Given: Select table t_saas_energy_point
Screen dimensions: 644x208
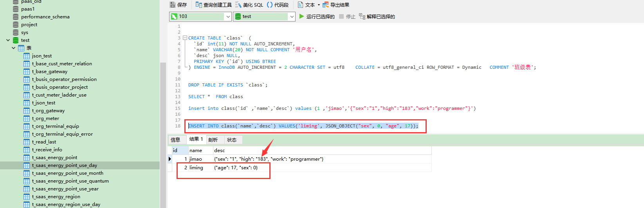Looking at the screenshot, I should click(x=54, y=158).
